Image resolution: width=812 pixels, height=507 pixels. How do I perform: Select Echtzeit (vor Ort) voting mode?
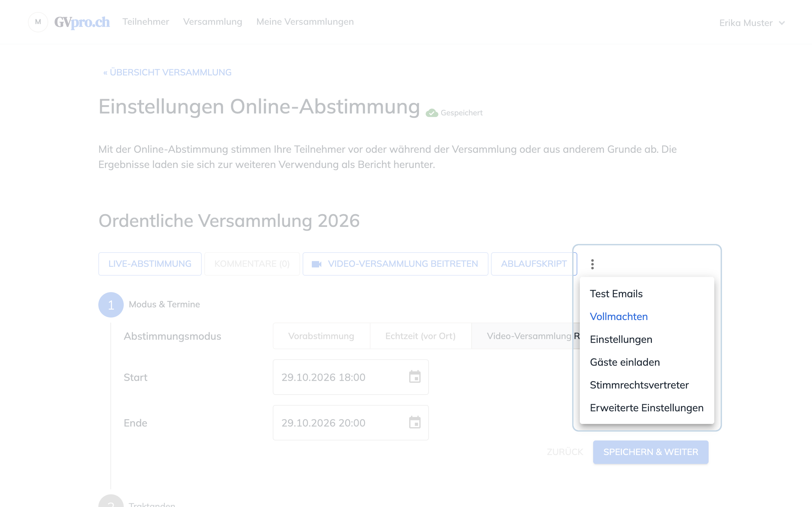(420, 336)
